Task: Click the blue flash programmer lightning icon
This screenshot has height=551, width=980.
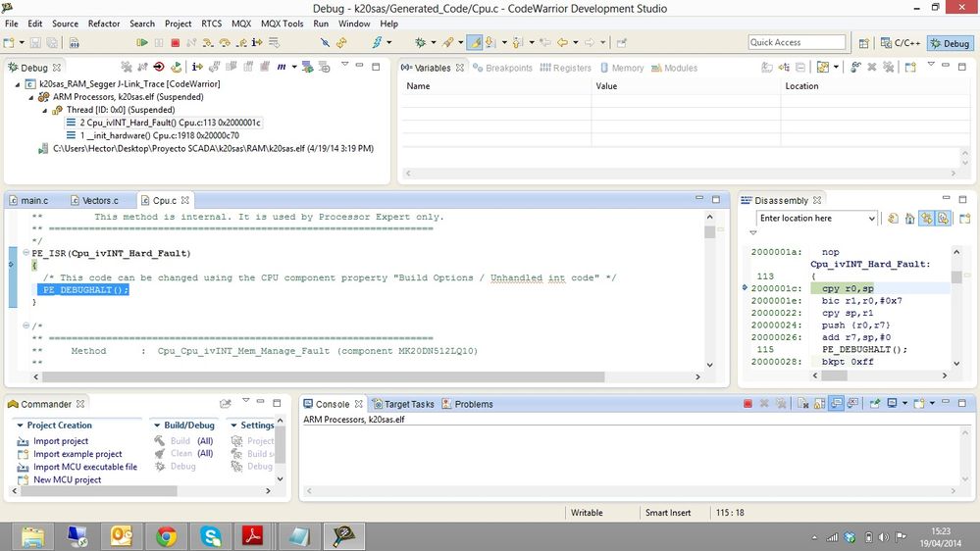Action: [378, 42]
